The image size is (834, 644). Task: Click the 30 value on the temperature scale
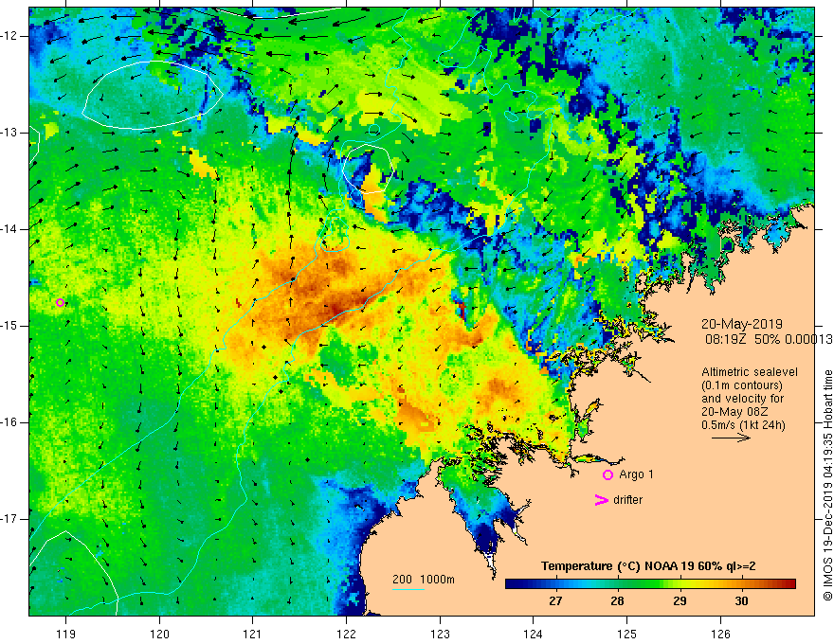click(x=741, y=601)
